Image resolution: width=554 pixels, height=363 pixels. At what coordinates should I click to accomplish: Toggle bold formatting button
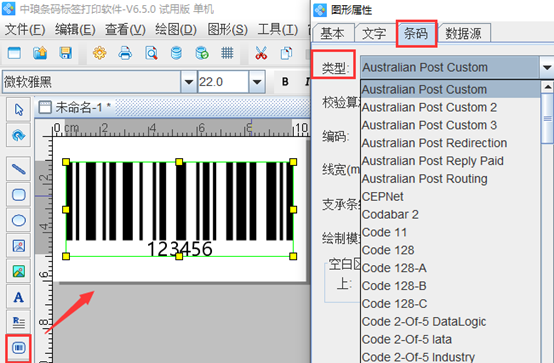point(285,82)
